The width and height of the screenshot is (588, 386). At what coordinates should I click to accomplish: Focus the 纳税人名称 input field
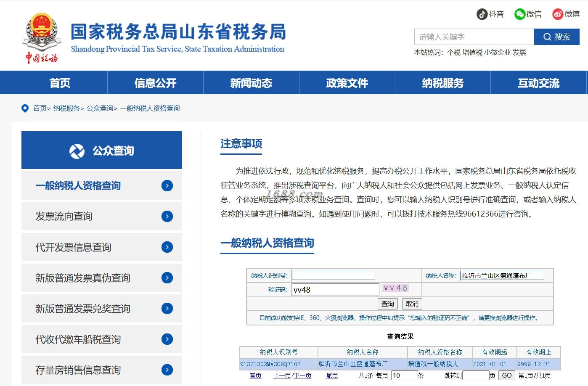pyautogui.click(x=502, y=275)
